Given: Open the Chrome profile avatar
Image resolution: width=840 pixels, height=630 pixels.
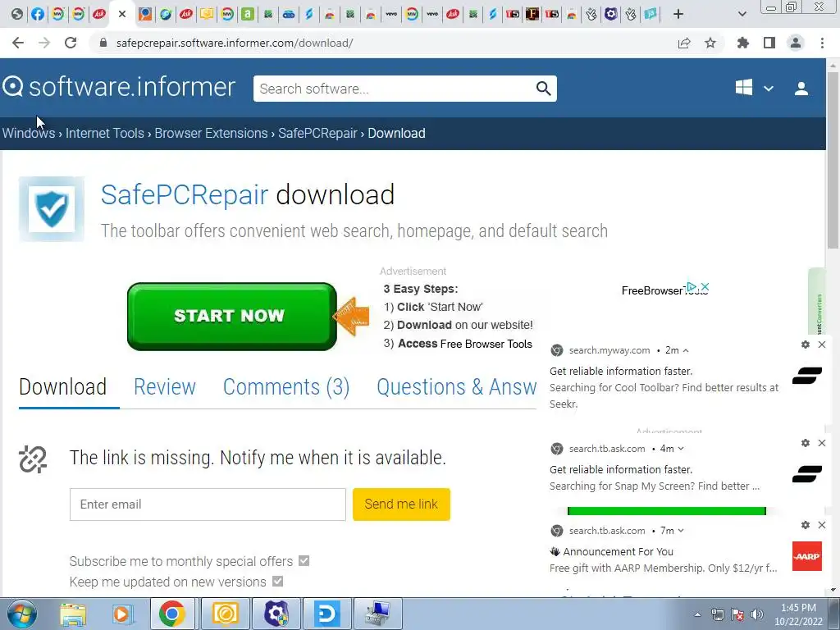Looking at the screenshot, I should coord(796,43).
